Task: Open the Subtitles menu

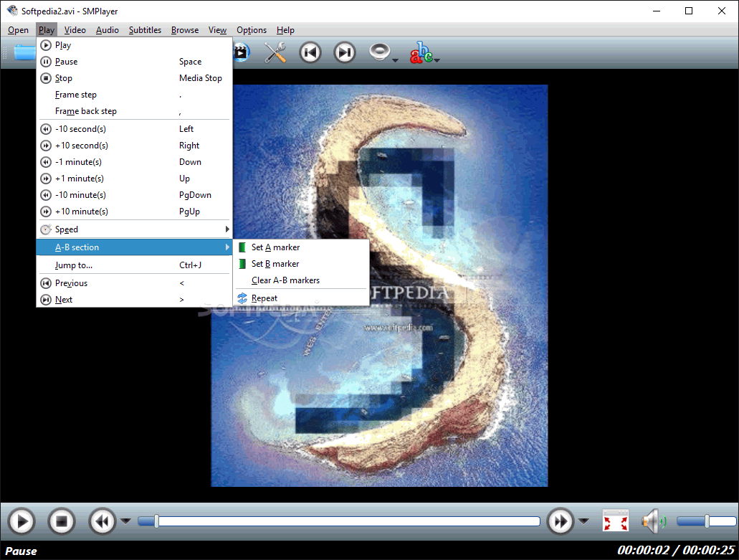Action: (x=146, y=30)
